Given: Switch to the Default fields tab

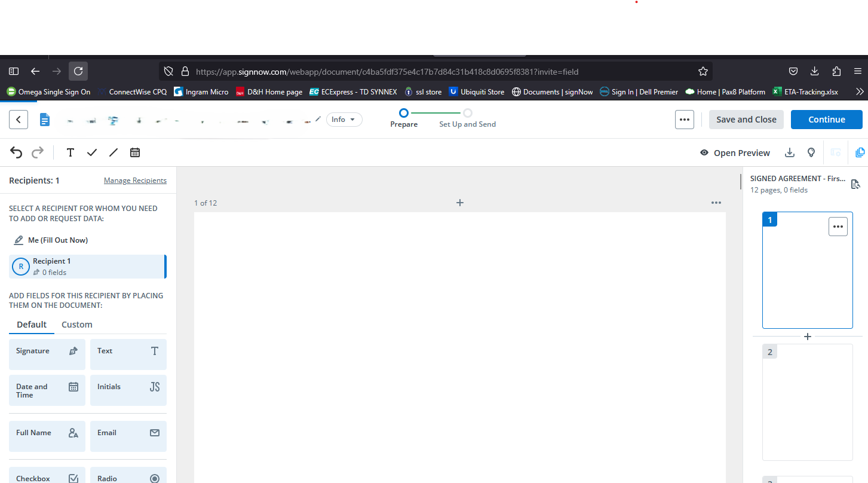Looking at the screenshot, I should point(32,325).
